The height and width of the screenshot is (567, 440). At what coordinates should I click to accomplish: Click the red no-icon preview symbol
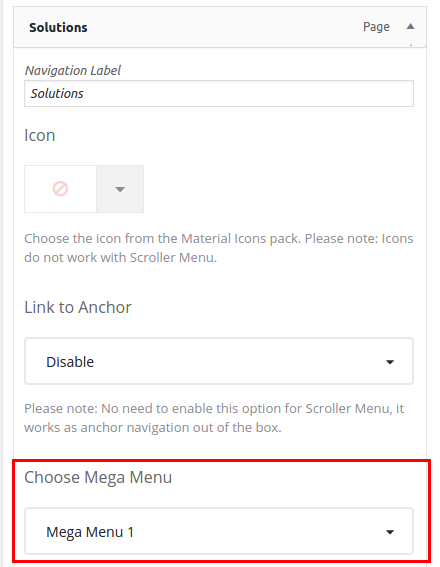pos(60,189)
